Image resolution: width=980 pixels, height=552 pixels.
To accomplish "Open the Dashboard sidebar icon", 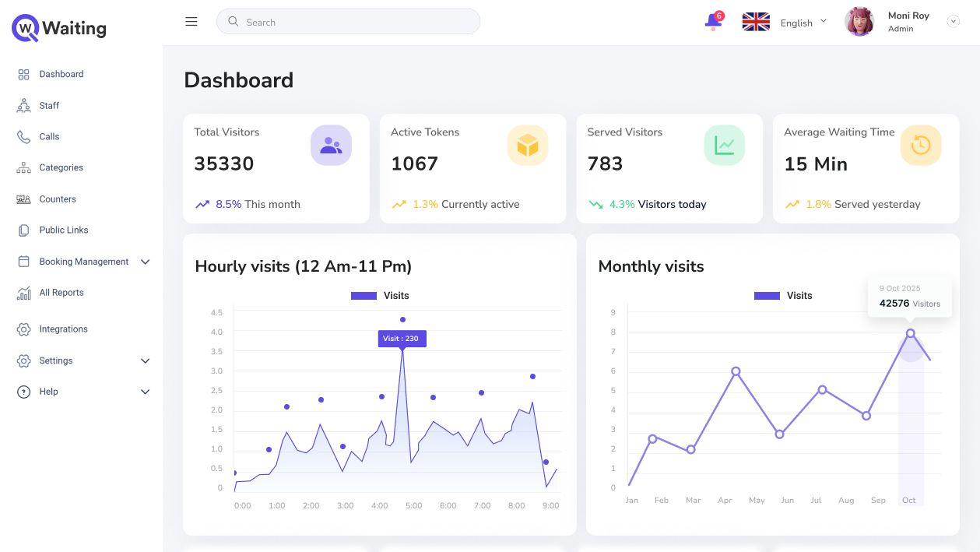I will coord(23,74).
